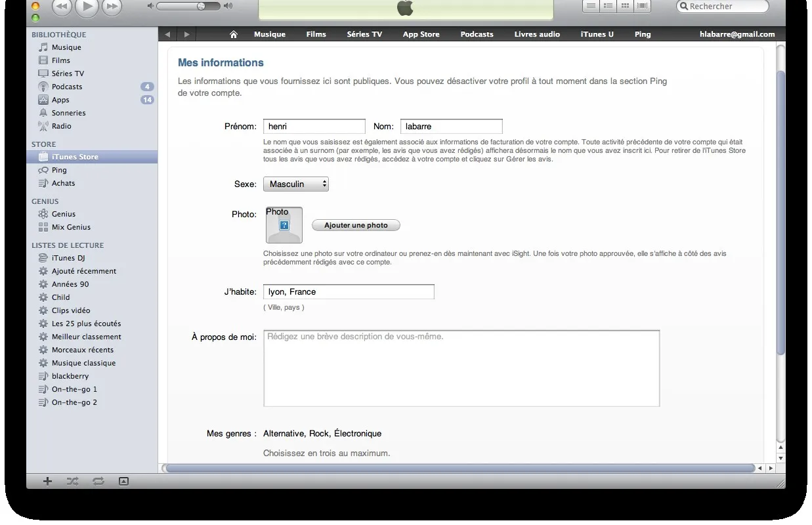
Task: Open the Musique store tab
Action: (270, 34)
